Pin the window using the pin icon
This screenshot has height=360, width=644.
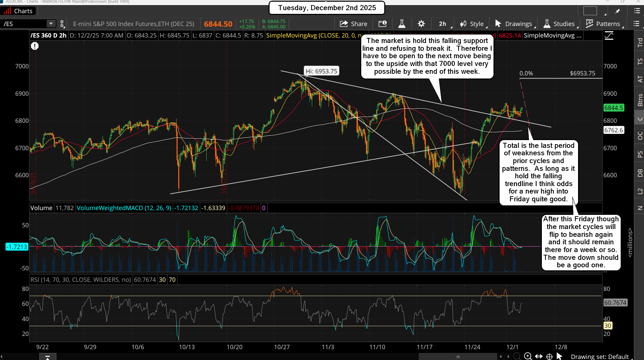(x=617, y=11)
